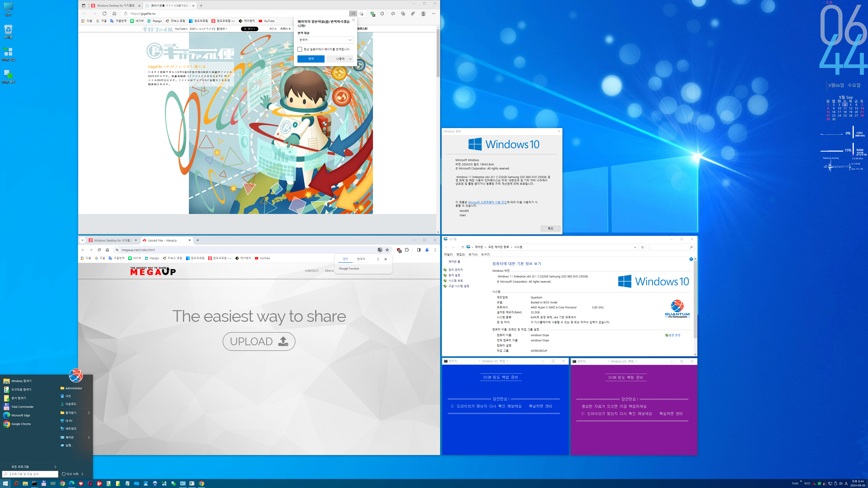This screenshot has width=868, height=488.
Task: Click the Edge translate icon in address bar
Action: (x=353, y=14)
